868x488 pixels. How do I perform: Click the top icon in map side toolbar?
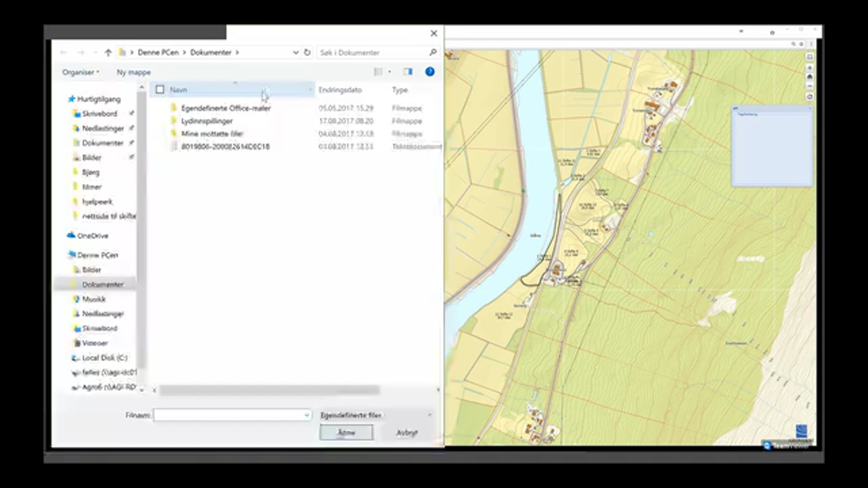click(810, 57)
